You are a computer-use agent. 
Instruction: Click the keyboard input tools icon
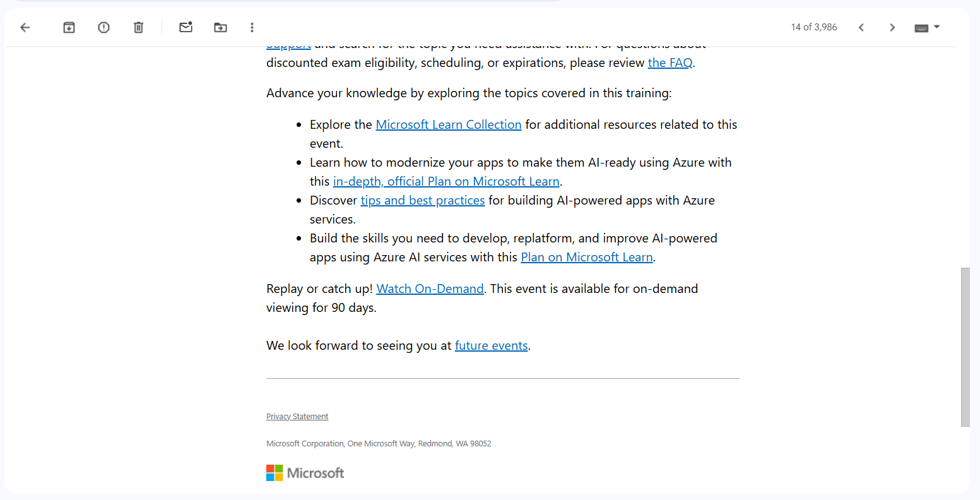pos(921,28)
